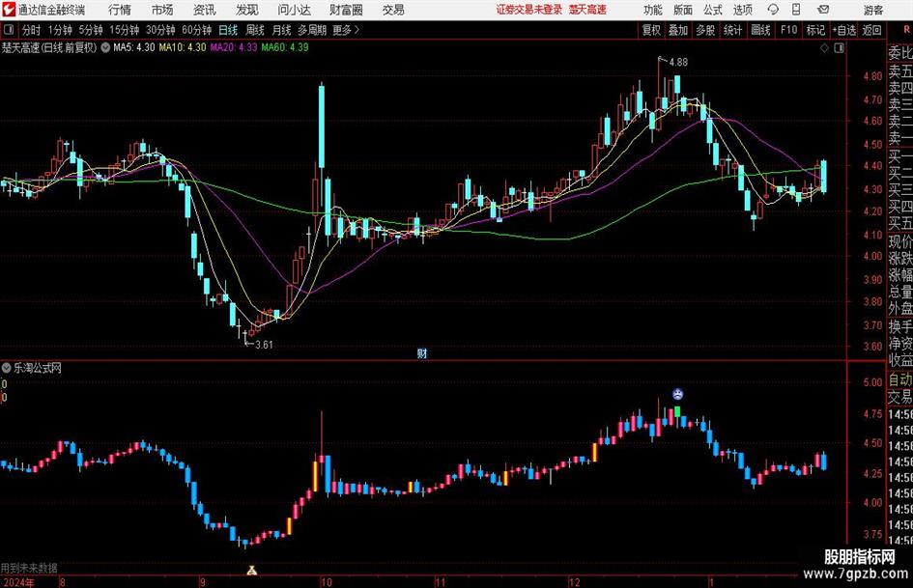
Task: Open the 行情 menu
Action: point(120,10)
